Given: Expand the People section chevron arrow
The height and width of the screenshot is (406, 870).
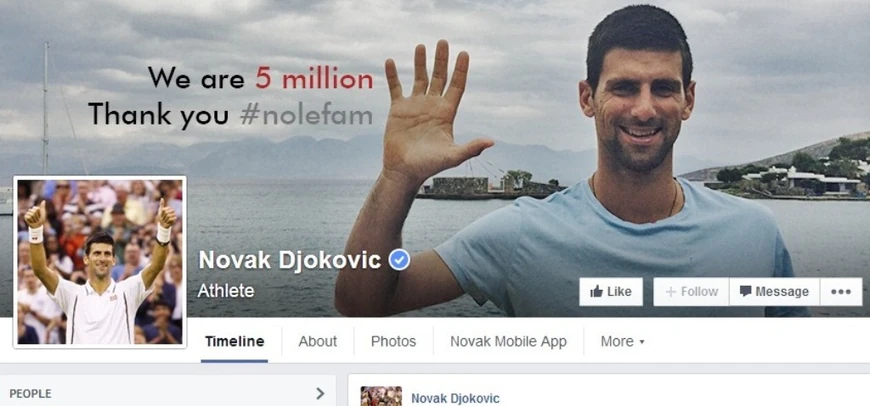Looking at the screenshot, I should coord(320,394).
